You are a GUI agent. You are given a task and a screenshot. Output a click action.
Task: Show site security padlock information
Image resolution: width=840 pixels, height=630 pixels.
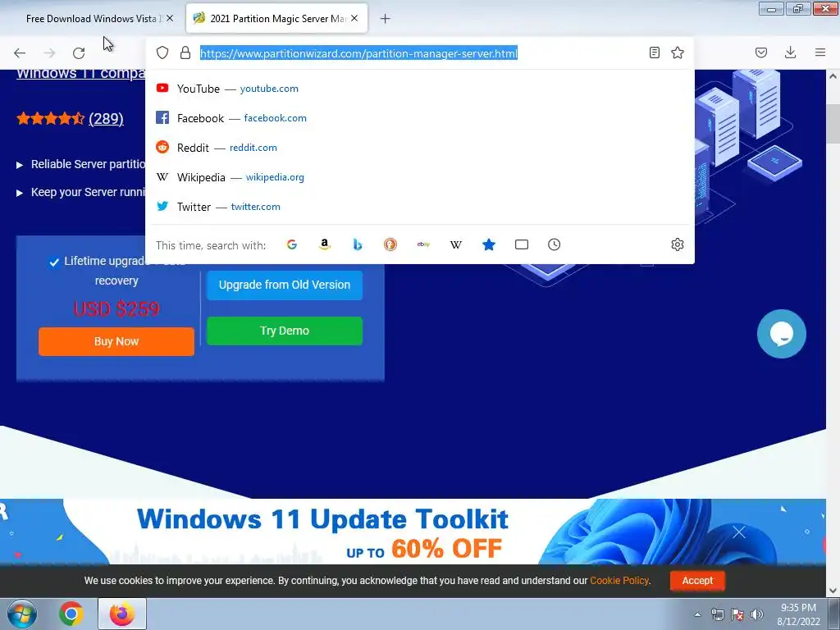pyautogui.click(x=185, y=52)
